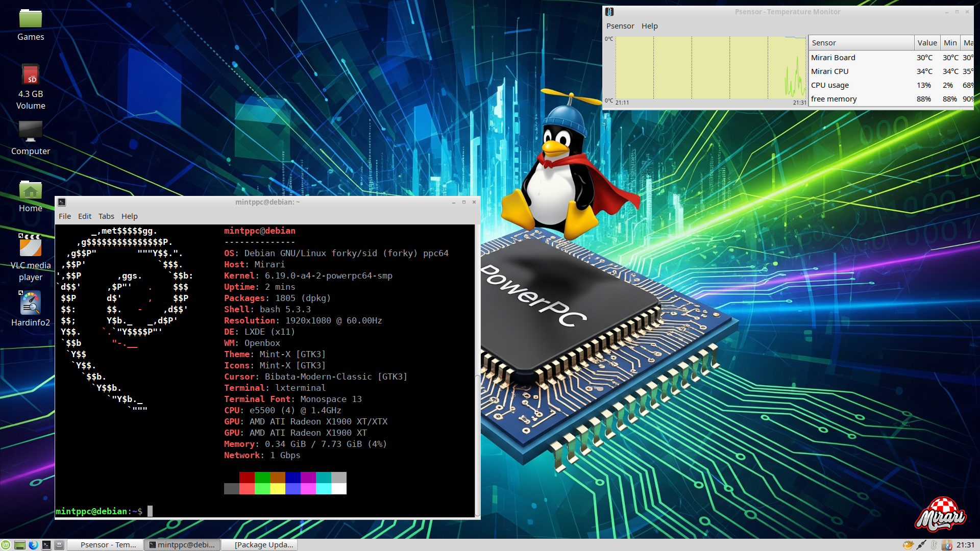Open the terminal's File menu

pyautogui.click(x=65, y=216)
